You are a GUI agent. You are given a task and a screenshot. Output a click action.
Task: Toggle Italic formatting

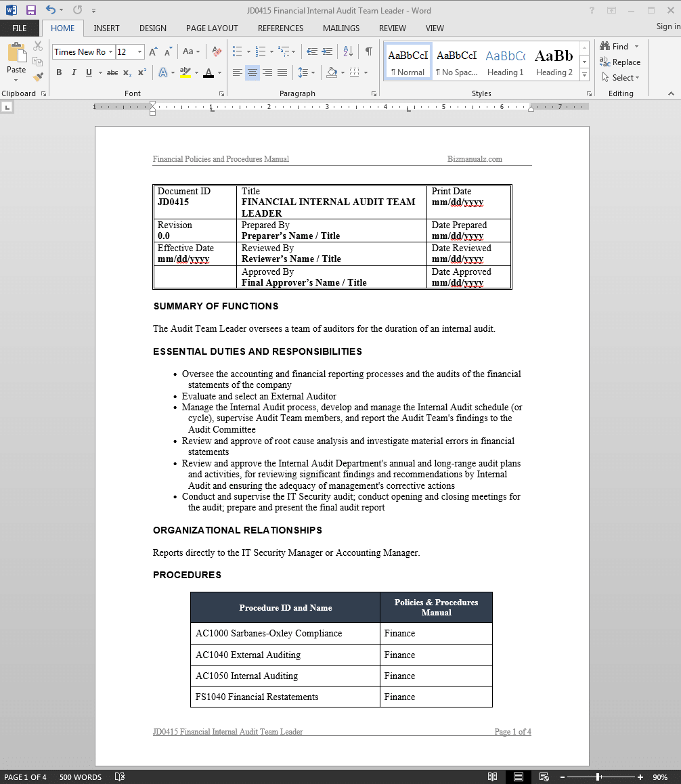[74, 72]
